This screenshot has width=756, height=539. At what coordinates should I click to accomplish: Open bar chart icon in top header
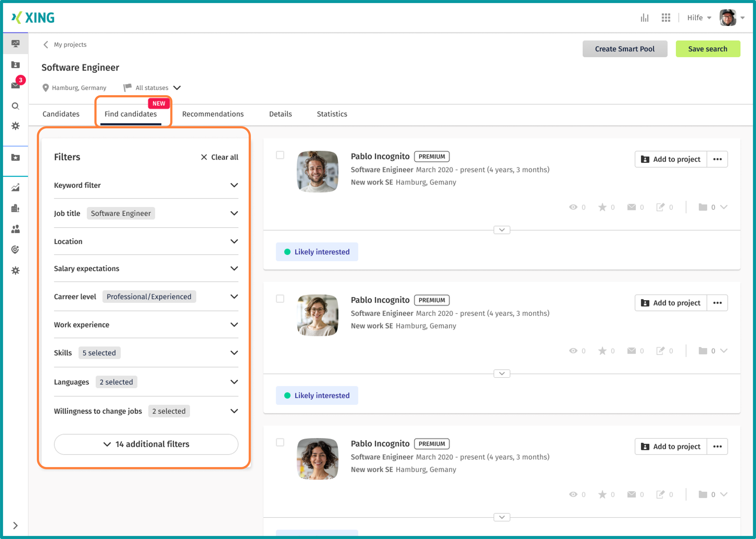(644, 18)
